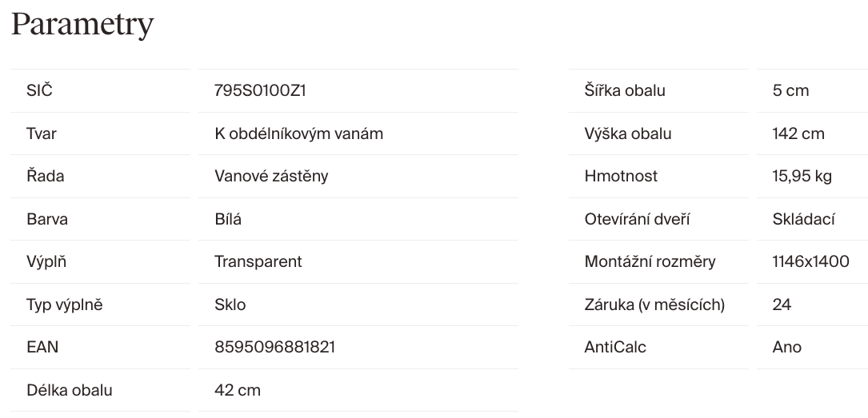
Task: Click the AntiCalc parameter label
Action: (x=615, y=347)
